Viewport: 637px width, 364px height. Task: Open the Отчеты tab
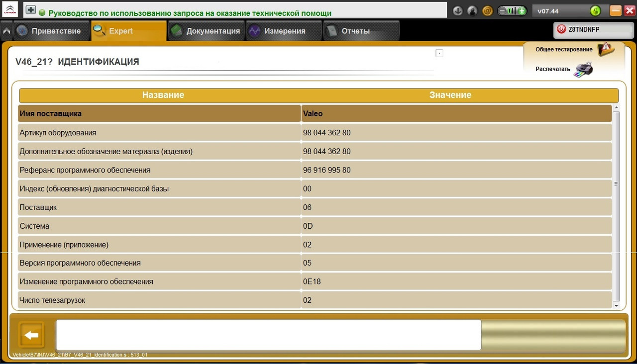click(x=361, y=31)
